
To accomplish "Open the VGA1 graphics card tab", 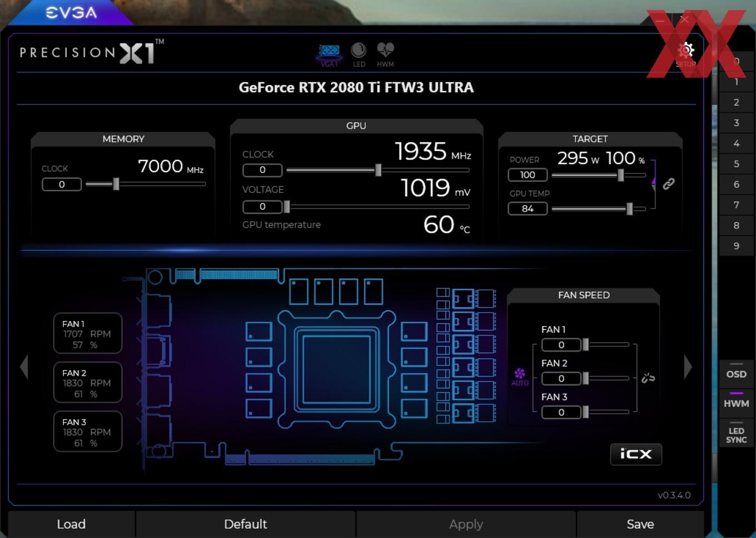I will [x=329, y=55].
